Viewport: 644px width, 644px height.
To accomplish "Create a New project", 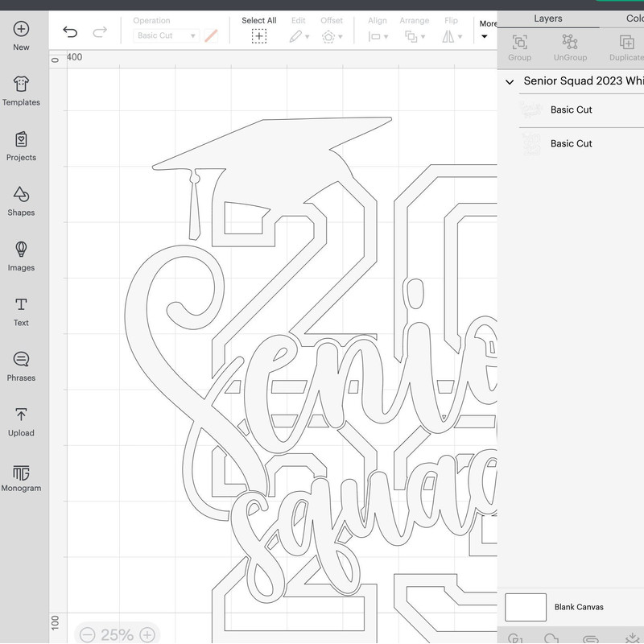I will (x=21, y=35).
